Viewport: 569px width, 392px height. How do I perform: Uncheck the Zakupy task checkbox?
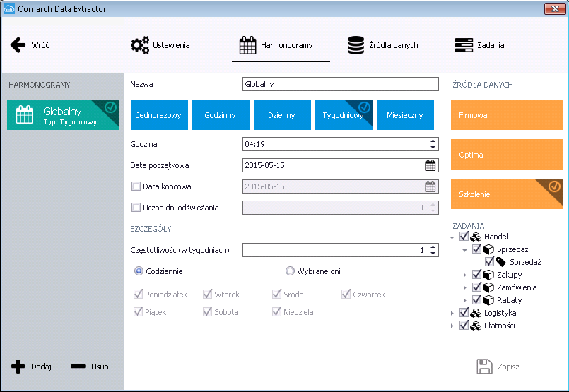[x=477, y=275]
